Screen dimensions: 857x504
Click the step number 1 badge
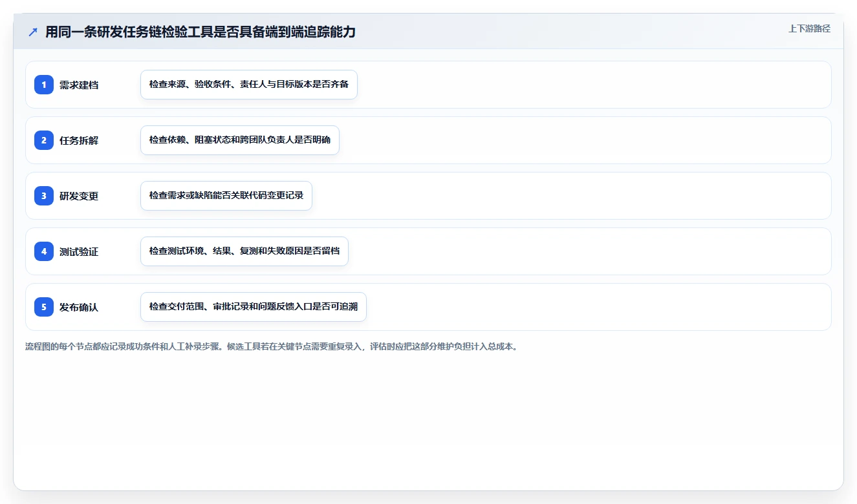click(x=44, y=85)
